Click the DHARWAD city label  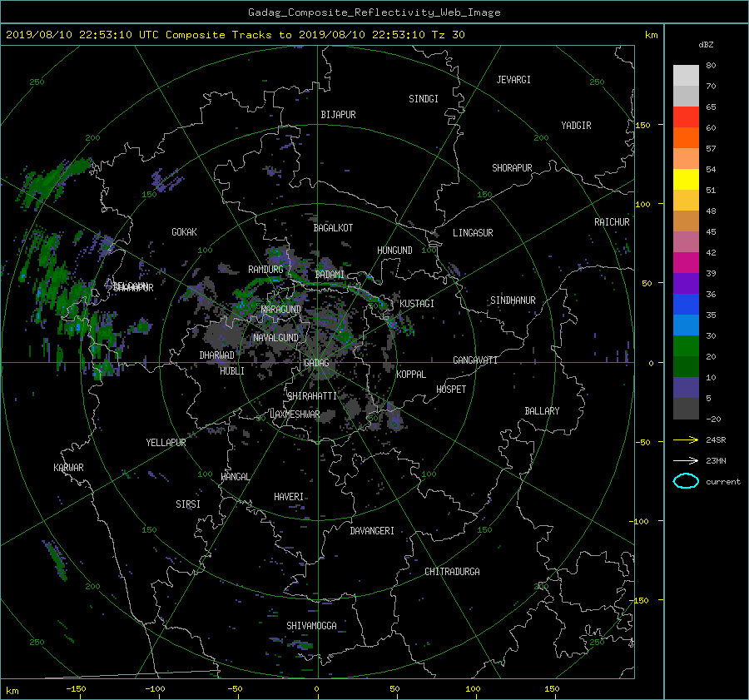(x=216, y=355)
